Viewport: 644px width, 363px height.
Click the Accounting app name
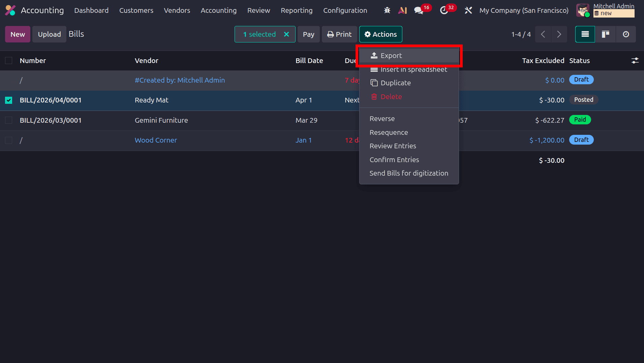(x=42, y=10)
